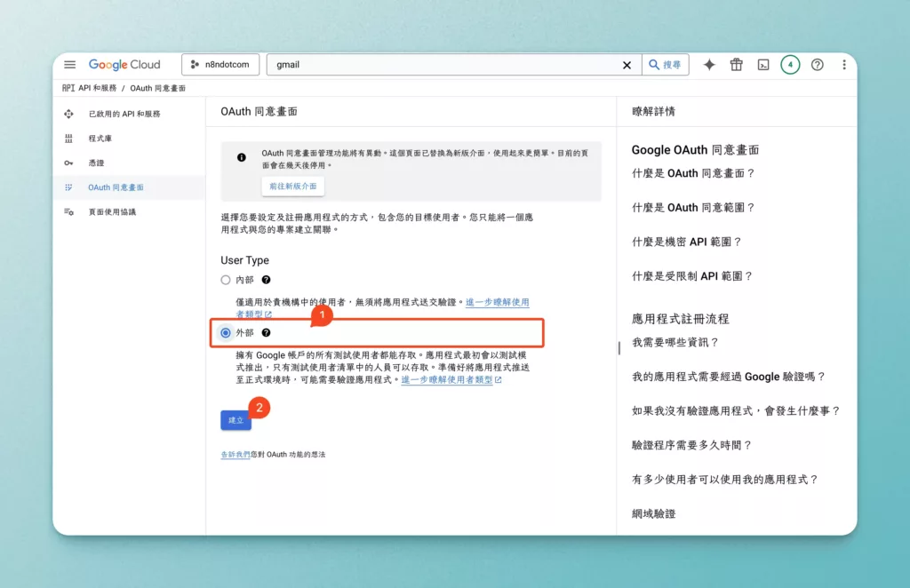This screenshot has width=910, height=588.
Task: Open 憑證 in the sidebar
Action: pyautogui.click(x=96, y=163)
